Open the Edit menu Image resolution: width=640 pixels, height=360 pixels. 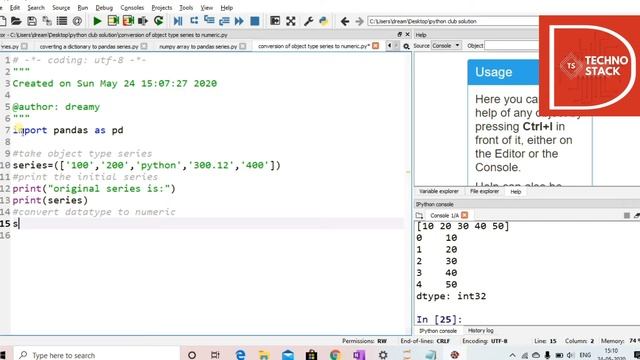coord(15,8)
